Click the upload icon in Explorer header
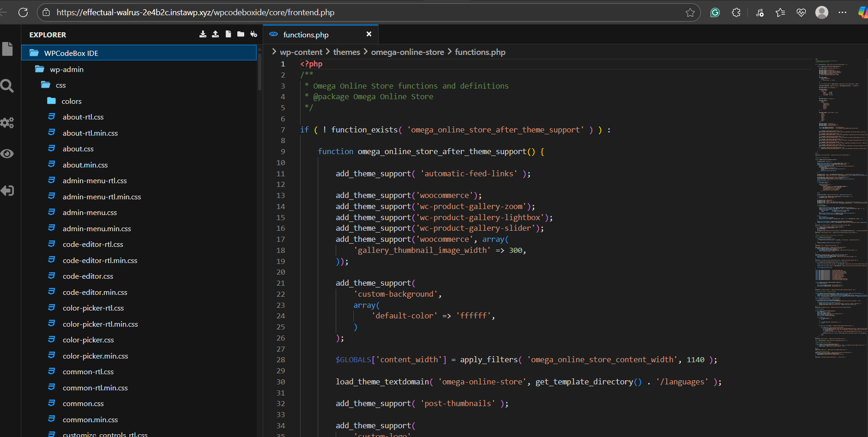 (x=215, y=34)
